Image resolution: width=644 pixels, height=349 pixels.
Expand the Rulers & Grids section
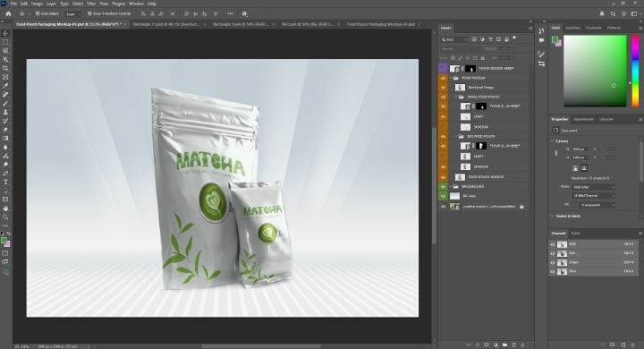tap(553, 216)
